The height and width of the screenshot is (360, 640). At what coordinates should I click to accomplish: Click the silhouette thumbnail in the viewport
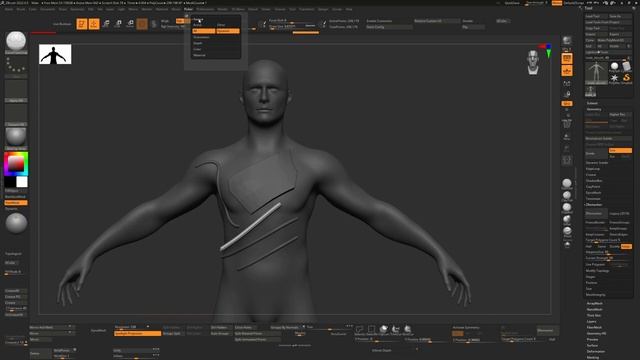pos(55,54)
